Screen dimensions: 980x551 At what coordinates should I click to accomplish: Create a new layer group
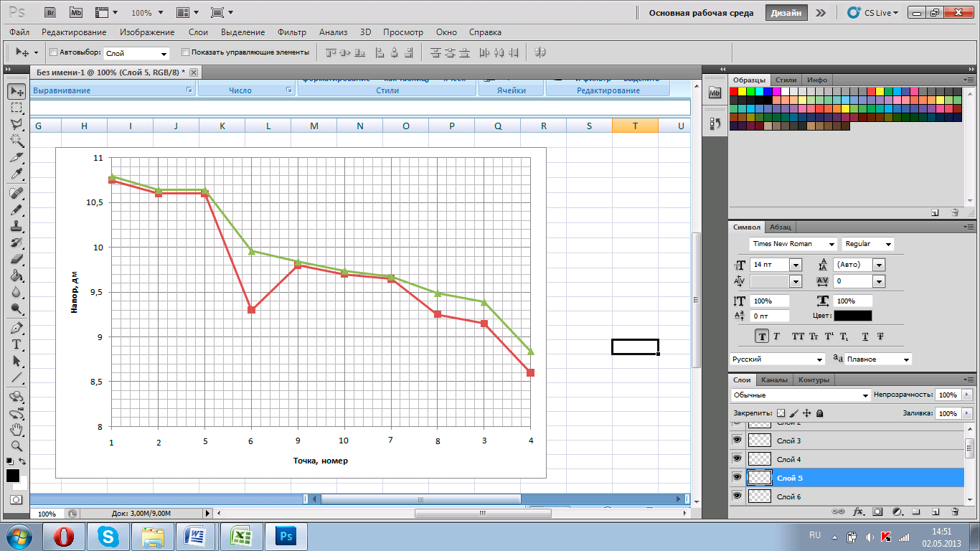pyautogui.click(x=916, y=512)
